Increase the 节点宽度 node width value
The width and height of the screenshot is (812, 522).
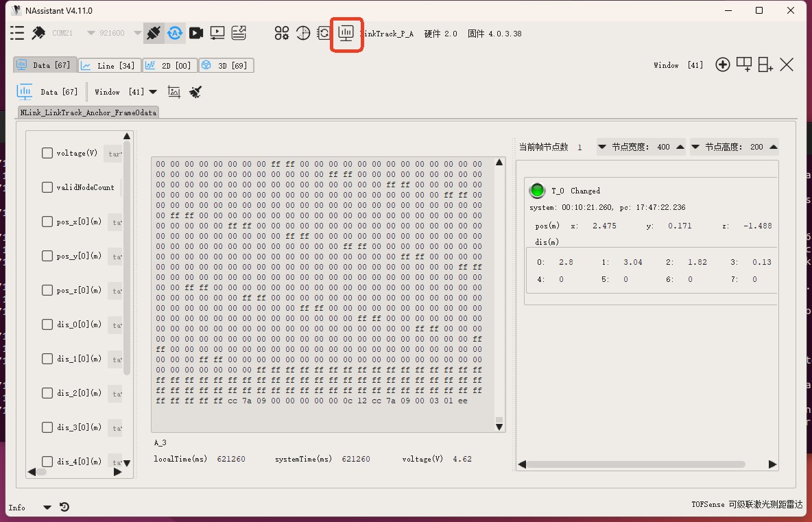click(x=680, y=147)
